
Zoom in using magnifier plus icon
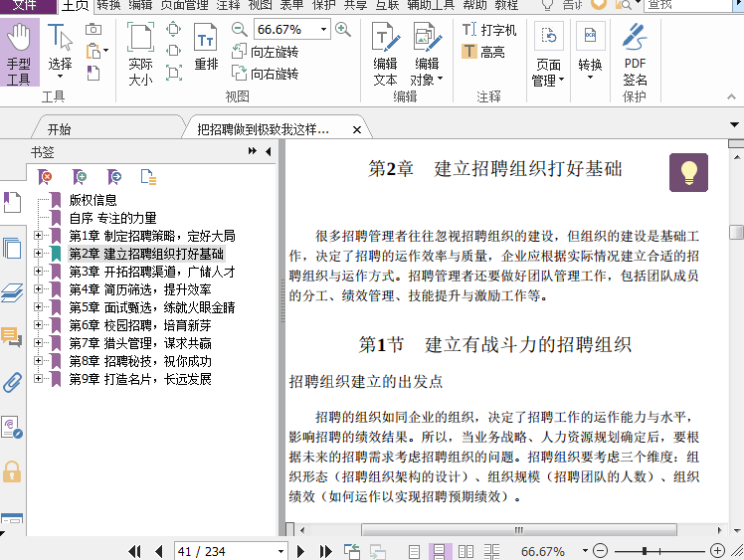coord(342,30)
